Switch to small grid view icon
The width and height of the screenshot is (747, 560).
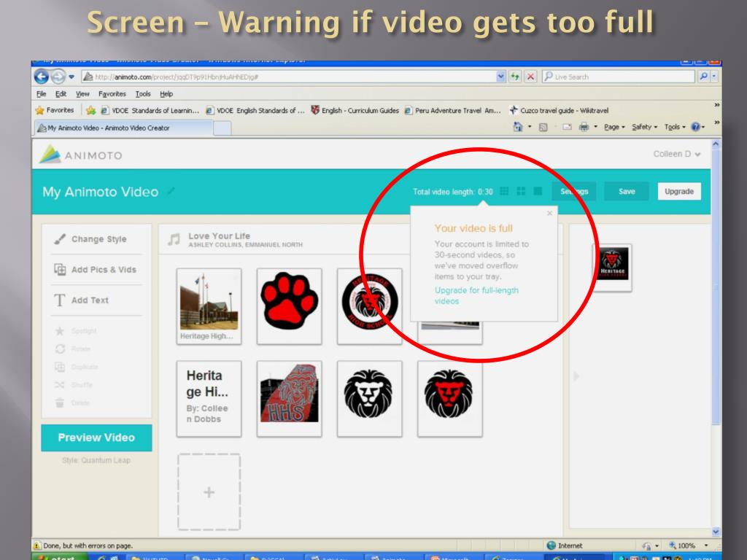(x=504, y=191)
